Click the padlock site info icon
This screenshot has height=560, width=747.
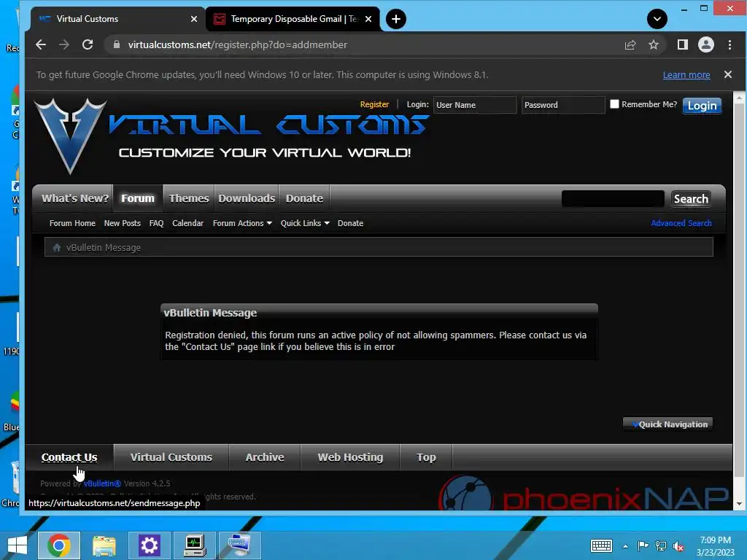(116, 44)
